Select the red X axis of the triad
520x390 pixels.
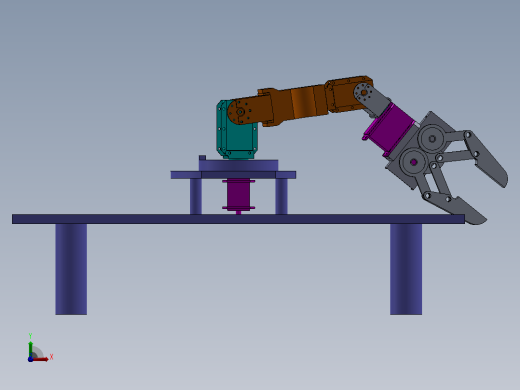[41, 359]
